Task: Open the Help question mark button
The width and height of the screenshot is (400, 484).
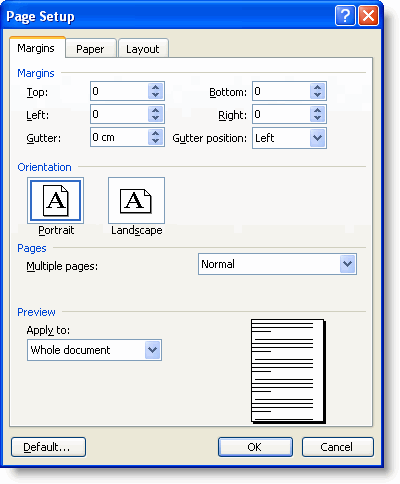Action: (x=345, y=15)
